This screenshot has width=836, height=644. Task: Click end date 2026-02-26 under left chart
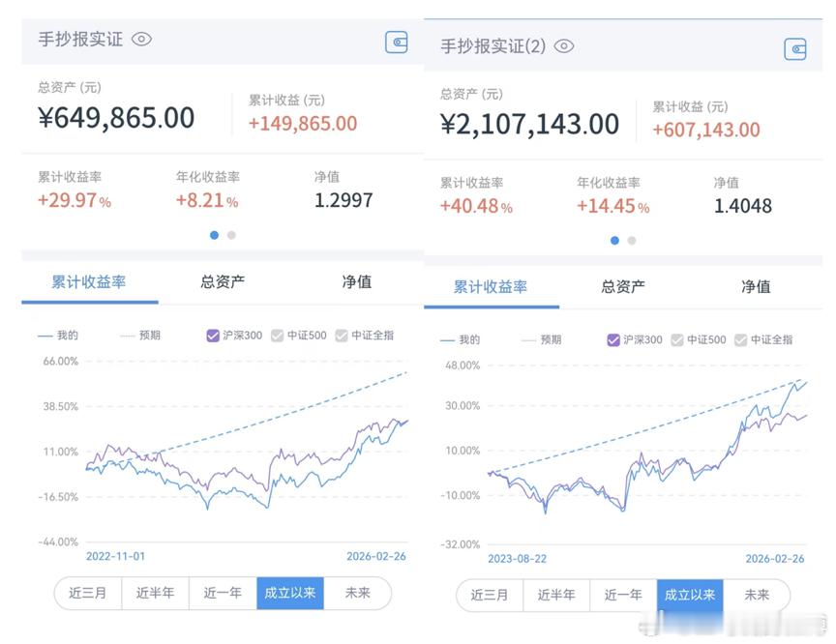point(375,557)
